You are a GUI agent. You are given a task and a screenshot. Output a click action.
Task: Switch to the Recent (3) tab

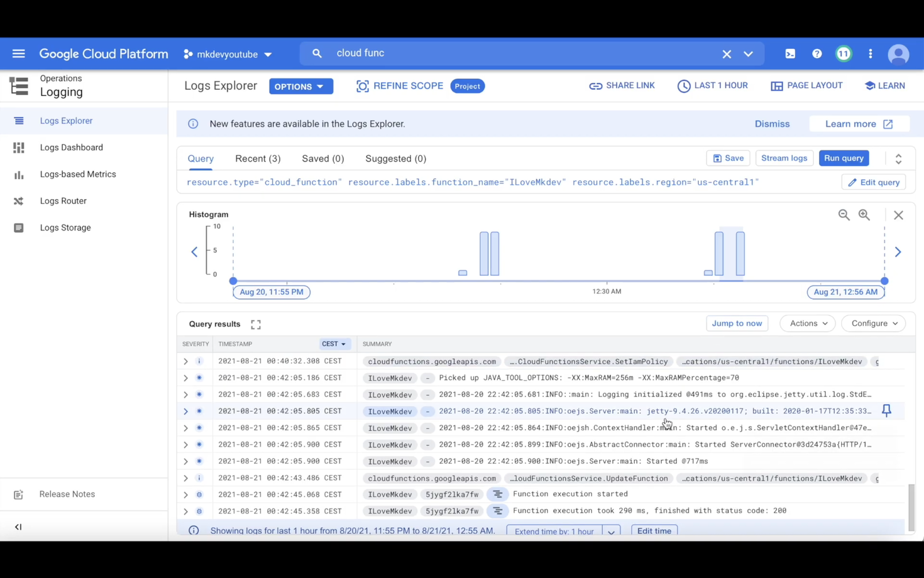(x=258, y=158)
